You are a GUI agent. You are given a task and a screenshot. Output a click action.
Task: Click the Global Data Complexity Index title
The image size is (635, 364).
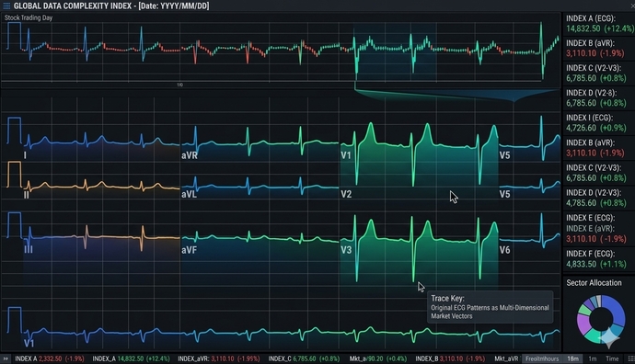click(111, 6)
